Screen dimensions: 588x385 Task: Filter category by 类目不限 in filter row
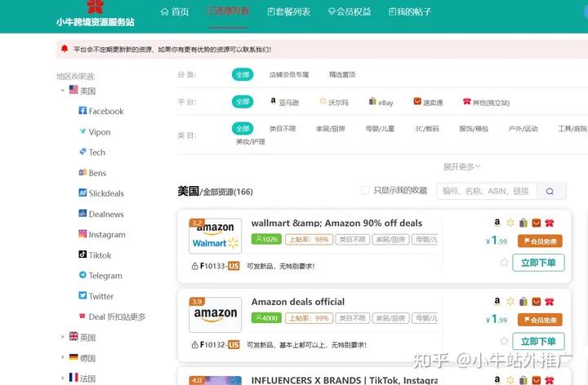(283, 128)
